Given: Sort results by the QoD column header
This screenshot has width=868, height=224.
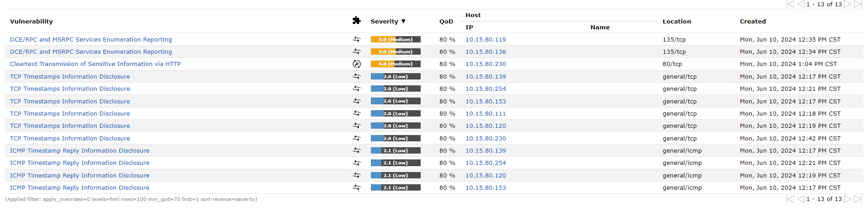Looking at the screenshot, I should (x=446, y=21).
